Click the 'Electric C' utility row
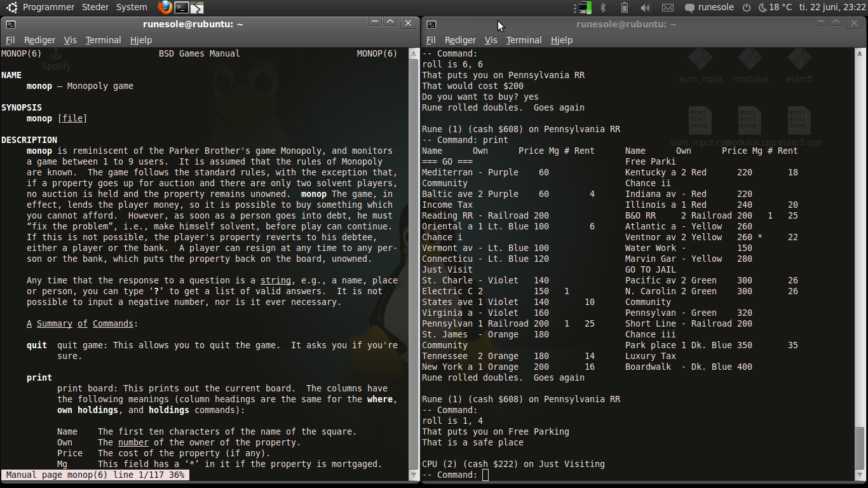The image size is (868, 488). (496, 291)
